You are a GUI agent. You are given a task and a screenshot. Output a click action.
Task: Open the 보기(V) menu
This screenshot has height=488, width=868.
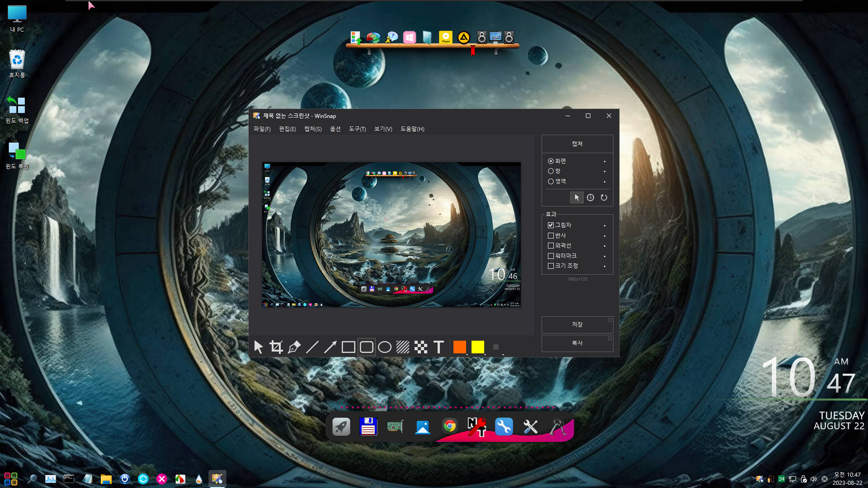pyautogui.click(x=383, y=129)
